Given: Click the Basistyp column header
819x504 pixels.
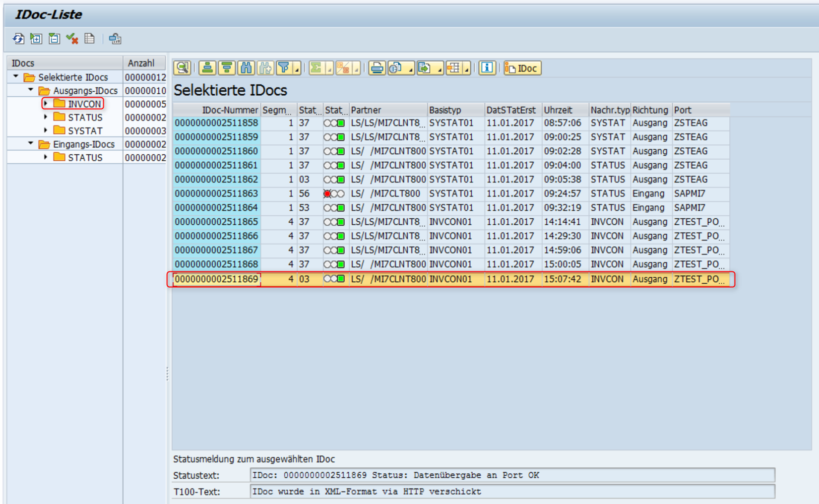Looking at the screenshot, I should pos(456,110).
